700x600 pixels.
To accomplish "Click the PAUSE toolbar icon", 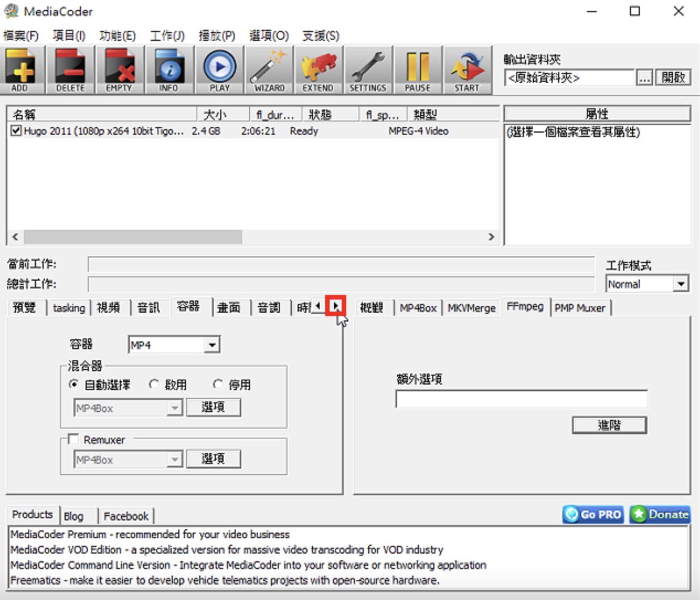I will pyautogui.click(x=418, y=70).
